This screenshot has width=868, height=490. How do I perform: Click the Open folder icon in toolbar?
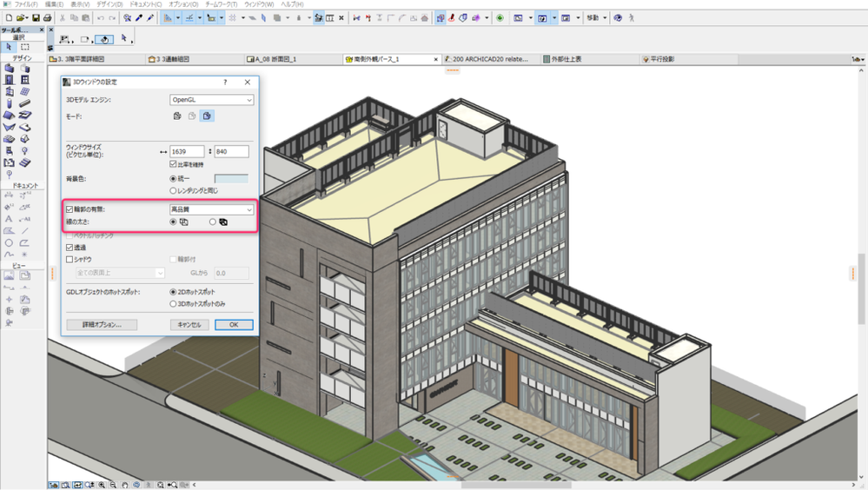[x=22, y=17]
